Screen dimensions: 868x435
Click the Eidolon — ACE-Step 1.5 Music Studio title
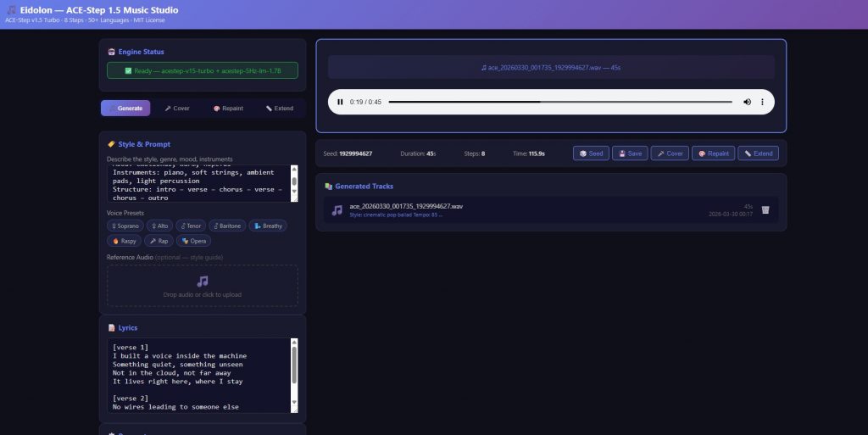click(x=99, y=10)
